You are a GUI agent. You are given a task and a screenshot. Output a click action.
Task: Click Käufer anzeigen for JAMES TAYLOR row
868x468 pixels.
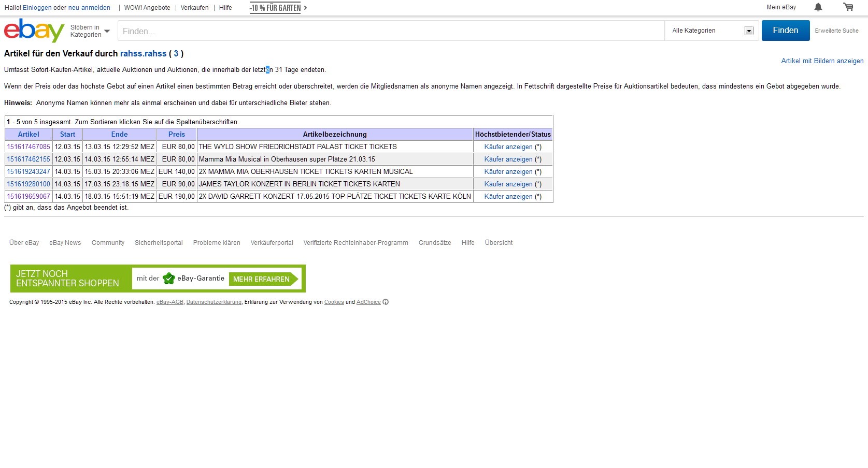pyautogui.click(x=508, y=184)
